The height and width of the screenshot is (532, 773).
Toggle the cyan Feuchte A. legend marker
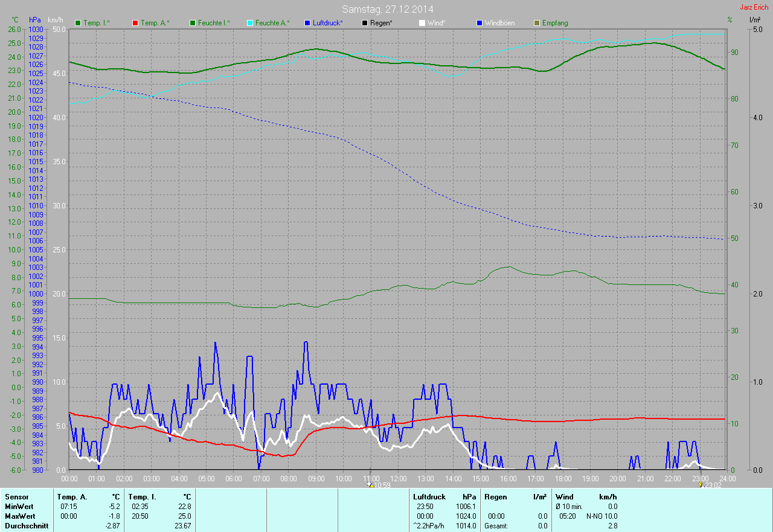(x=250, y=23)
